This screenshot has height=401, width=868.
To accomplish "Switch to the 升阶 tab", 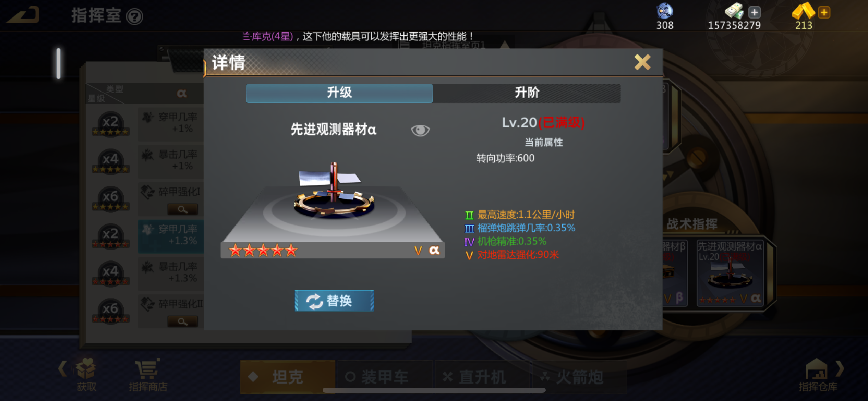I will [527, 93].
